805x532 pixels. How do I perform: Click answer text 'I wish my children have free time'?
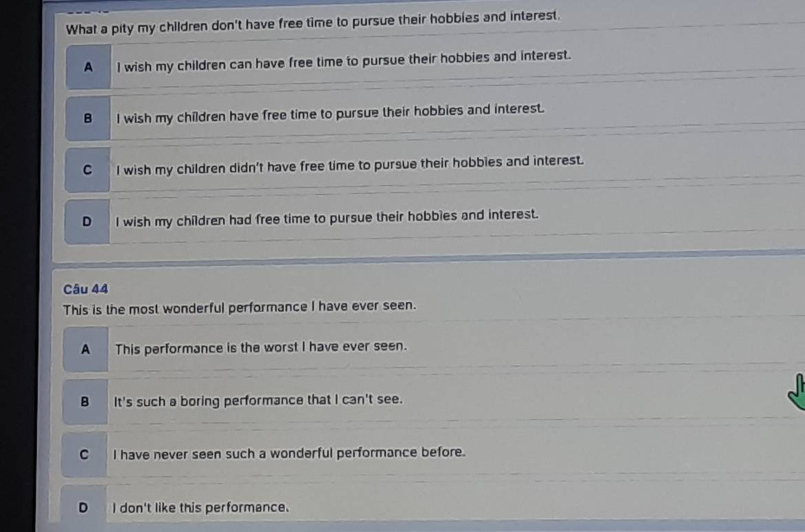330,114
